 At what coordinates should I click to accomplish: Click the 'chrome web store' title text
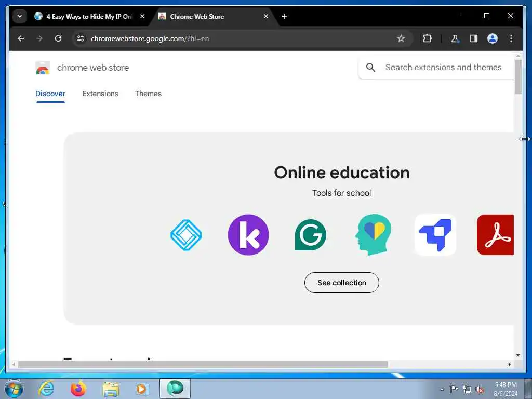tap(93, 68)
